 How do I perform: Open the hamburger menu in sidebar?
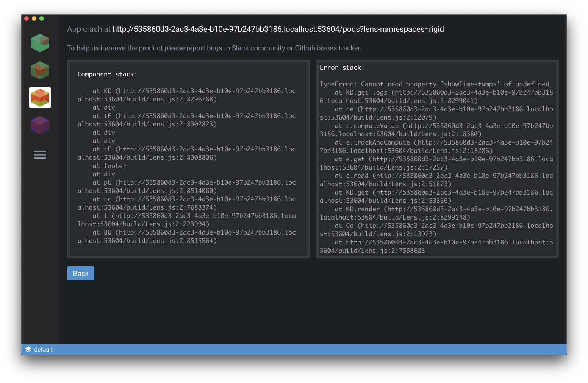40,155
